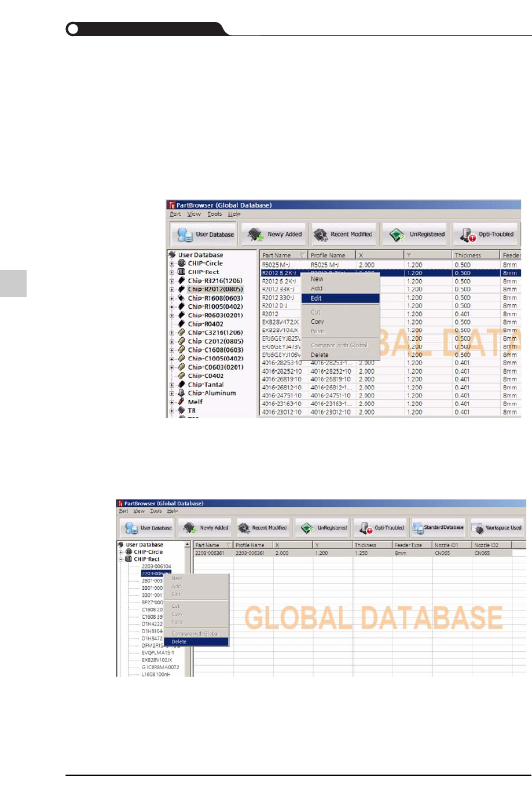Select tree entry L1608 100nH
The image size is (532, 792).
pyautogui.click(x=156, y=674)
